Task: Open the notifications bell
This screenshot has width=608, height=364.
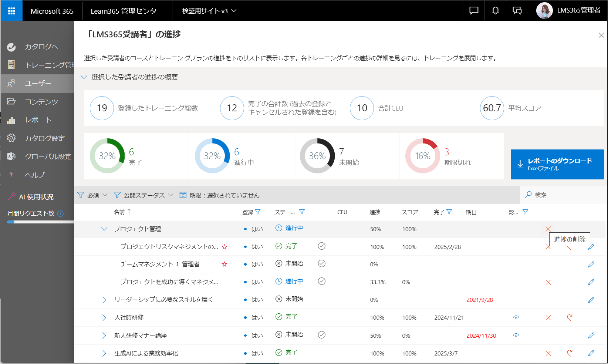Action: click(x=496, y=11)
